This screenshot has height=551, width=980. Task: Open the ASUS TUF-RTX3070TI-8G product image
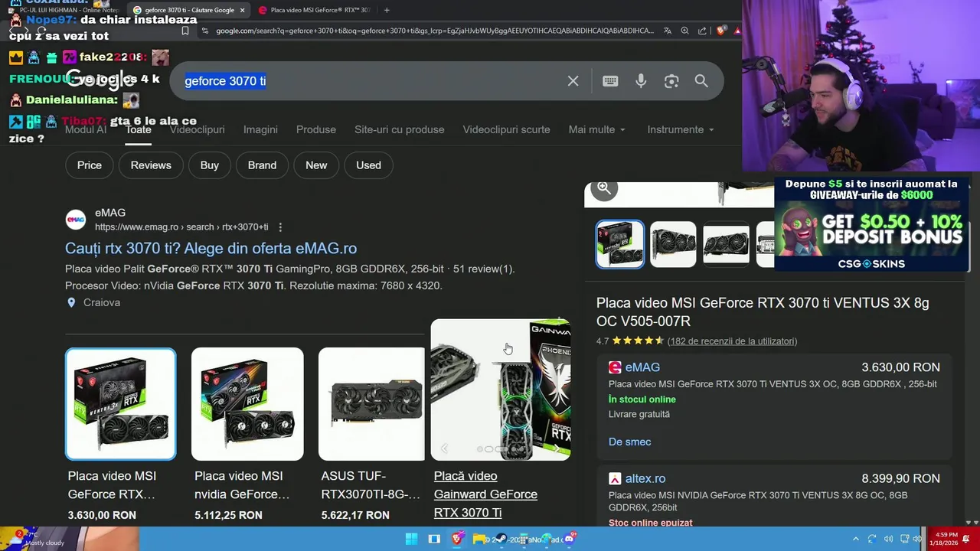[371, 404]
